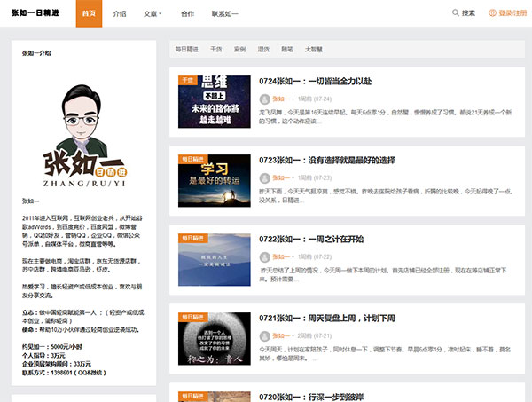The width and height of the screenshot is (532, 402).
Task: Open the 贵人 thumbnail of the 0721 article
Action: pyautogui.click(x=215, y=339)
